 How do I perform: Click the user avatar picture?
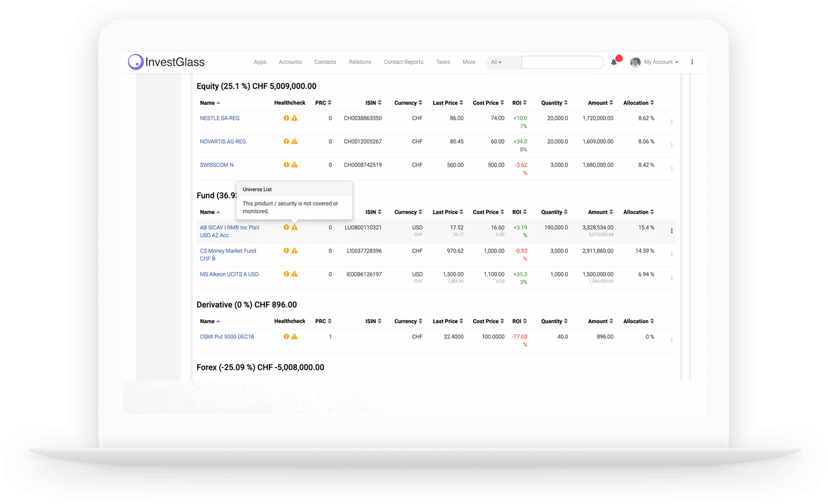point(635,62)
